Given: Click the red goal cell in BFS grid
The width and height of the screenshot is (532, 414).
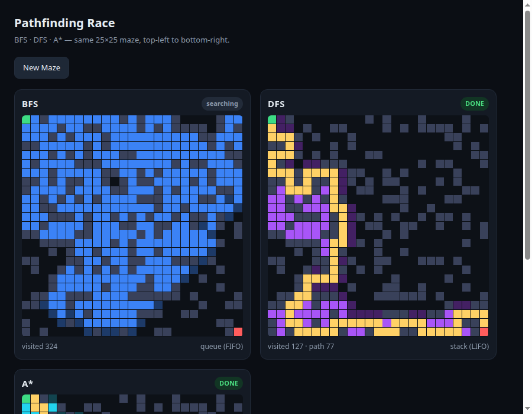Looking at the screenshot, I should (238, 332).
